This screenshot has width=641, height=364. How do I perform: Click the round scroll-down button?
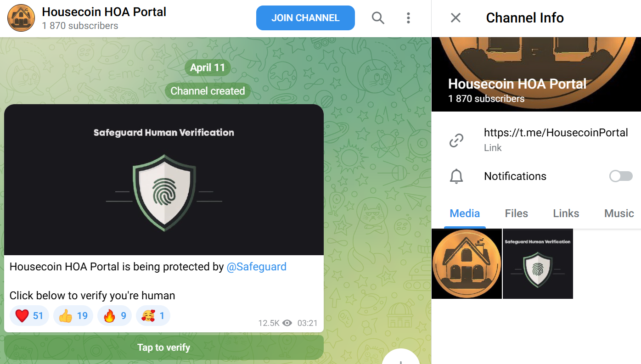(401, 356)
